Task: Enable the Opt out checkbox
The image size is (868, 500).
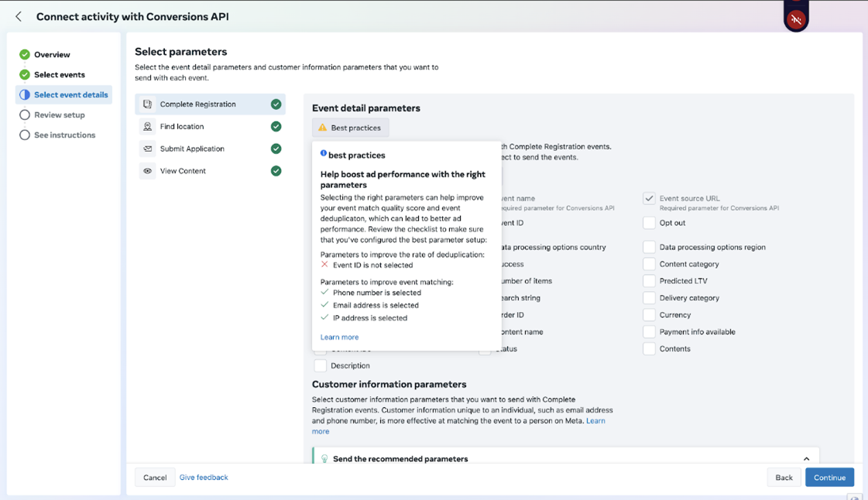Action: [x=649, y=223]
